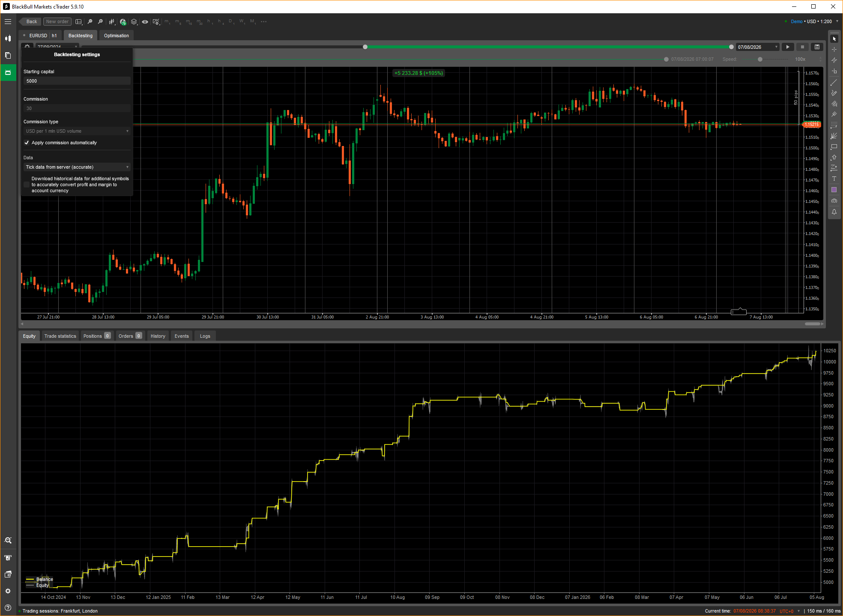
Task: Click the purple drawing color swatch
Action: click(x=834, y=190)
